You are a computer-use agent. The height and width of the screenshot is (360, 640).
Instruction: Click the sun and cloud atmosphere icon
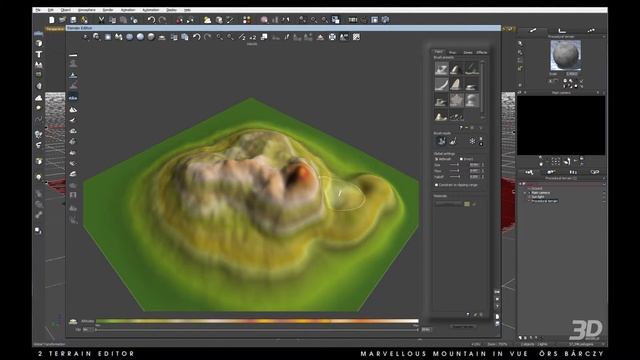click(x=207, y=20)
